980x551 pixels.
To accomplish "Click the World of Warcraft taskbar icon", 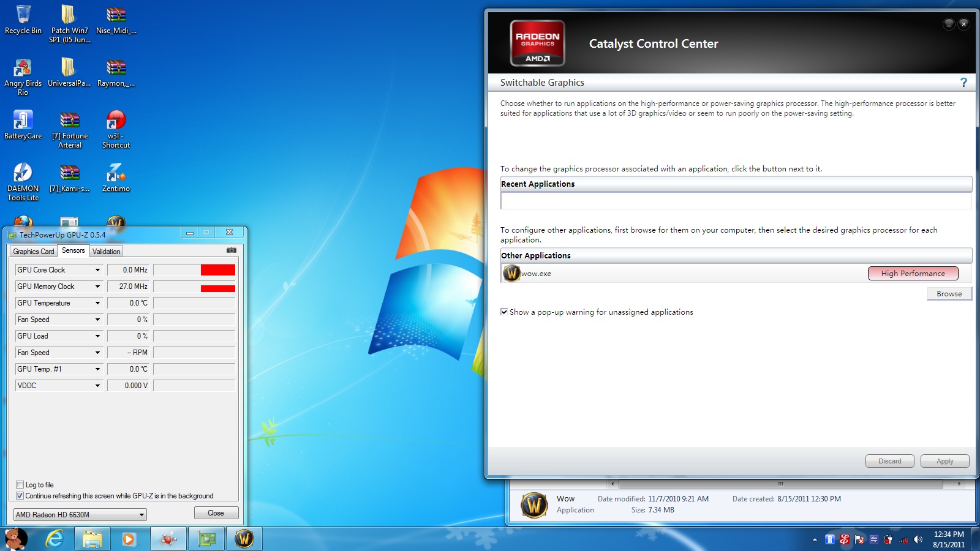I will click(244, 539).
